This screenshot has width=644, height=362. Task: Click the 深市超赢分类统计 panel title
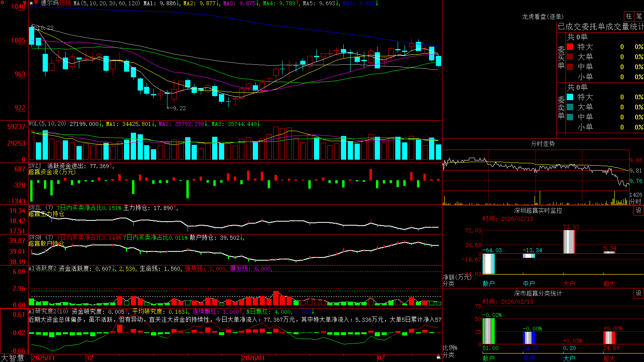tap(538, 293)
